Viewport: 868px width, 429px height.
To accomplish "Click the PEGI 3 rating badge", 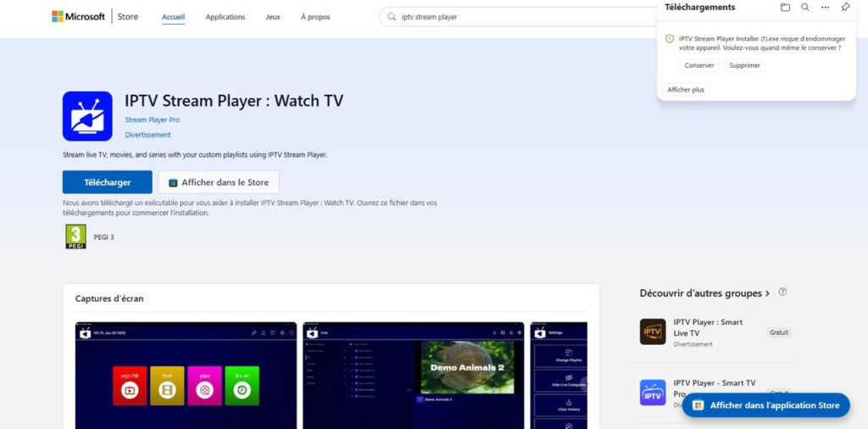I will pyautogui.click(x=75, y=237).
